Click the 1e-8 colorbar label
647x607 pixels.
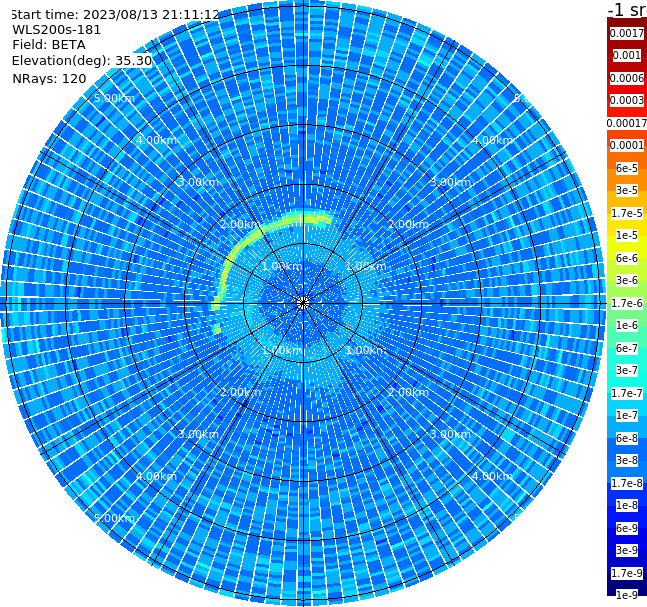click(627, 505)
